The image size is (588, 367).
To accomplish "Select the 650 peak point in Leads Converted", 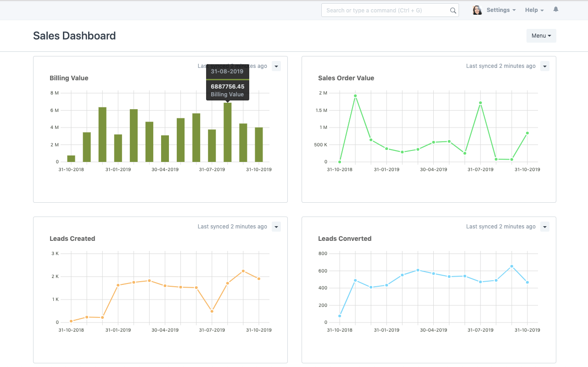I will (511, 265).
